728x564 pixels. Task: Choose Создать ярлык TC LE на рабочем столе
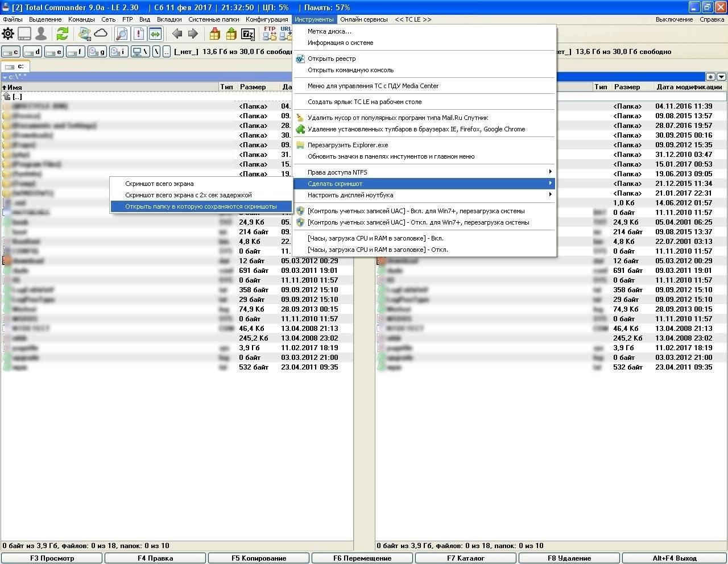click(x=424, y=102)
